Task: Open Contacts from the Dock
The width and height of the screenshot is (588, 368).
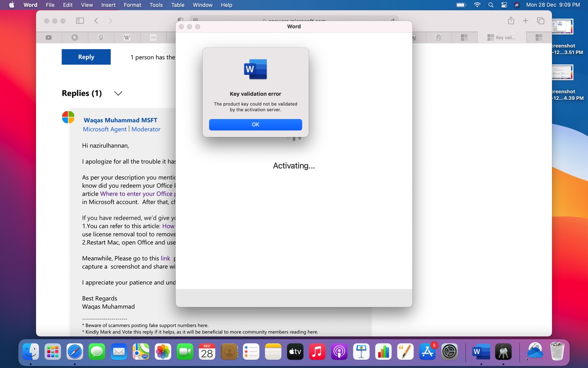Action: point(229,352)
